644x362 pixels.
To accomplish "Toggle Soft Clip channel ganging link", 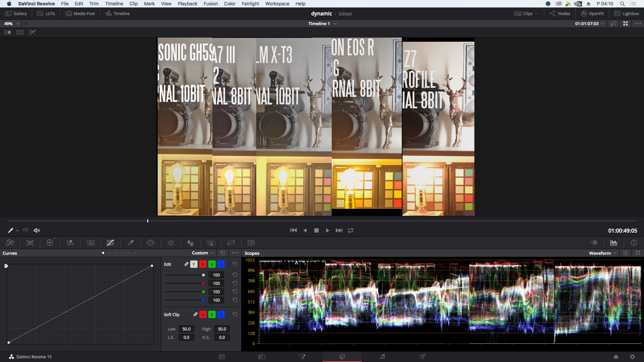I will 196,314.
